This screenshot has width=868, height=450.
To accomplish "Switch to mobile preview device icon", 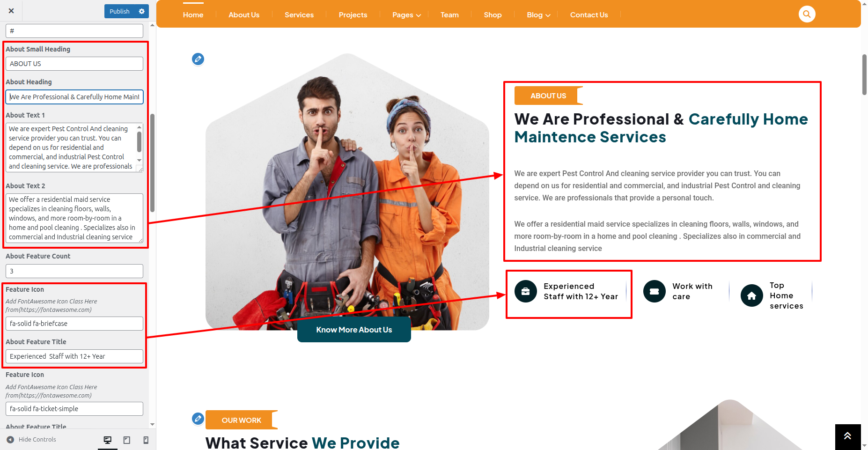I will click(x=146, y=440).
